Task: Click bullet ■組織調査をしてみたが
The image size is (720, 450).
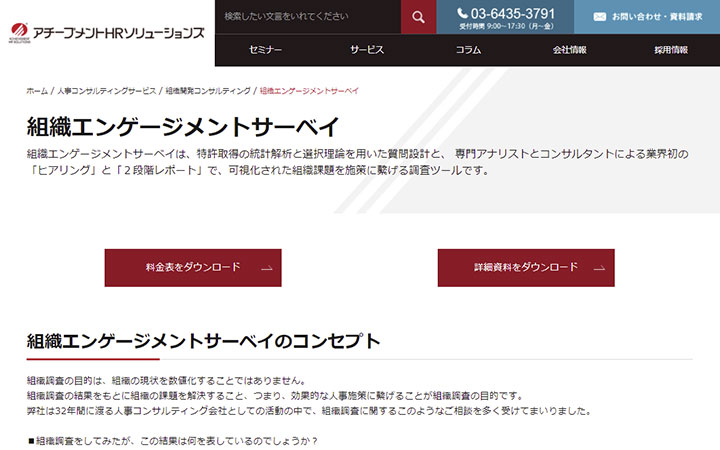Action: point(172,441)
